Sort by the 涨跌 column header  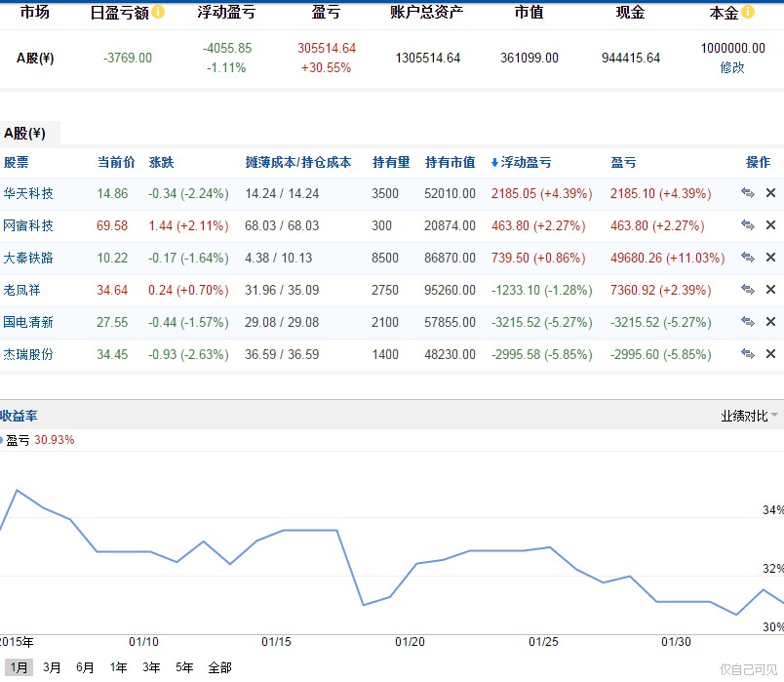tap(161, 162)
